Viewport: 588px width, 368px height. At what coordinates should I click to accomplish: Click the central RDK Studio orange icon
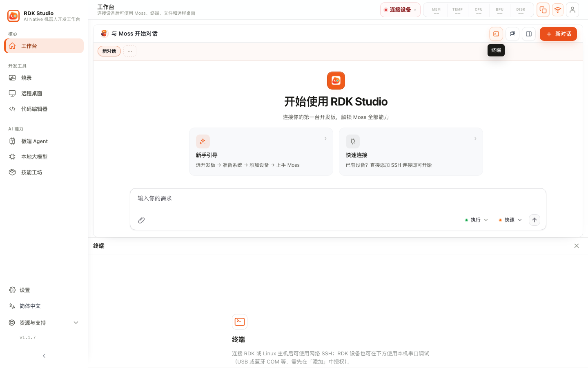(336, 81)
